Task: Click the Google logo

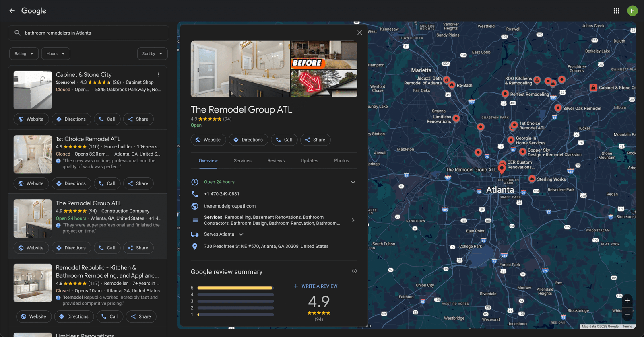Action: click(x=34, y=11)
